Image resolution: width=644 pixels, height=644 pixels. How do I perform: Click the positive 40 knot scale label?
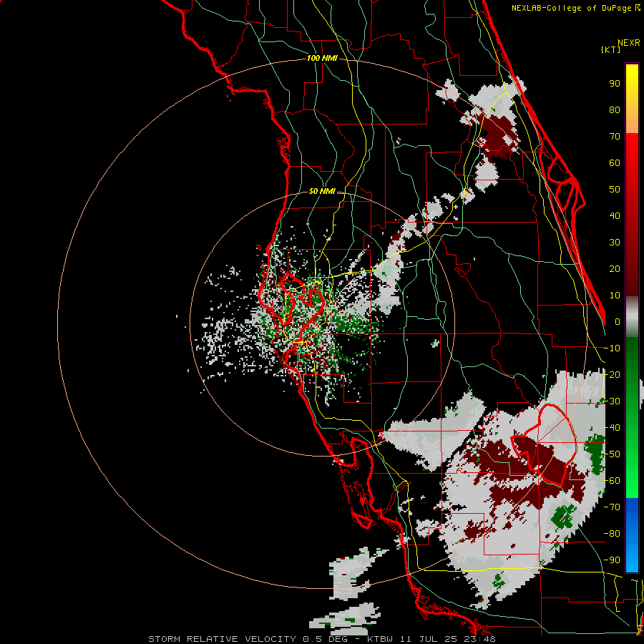click(x=615, y=215)
